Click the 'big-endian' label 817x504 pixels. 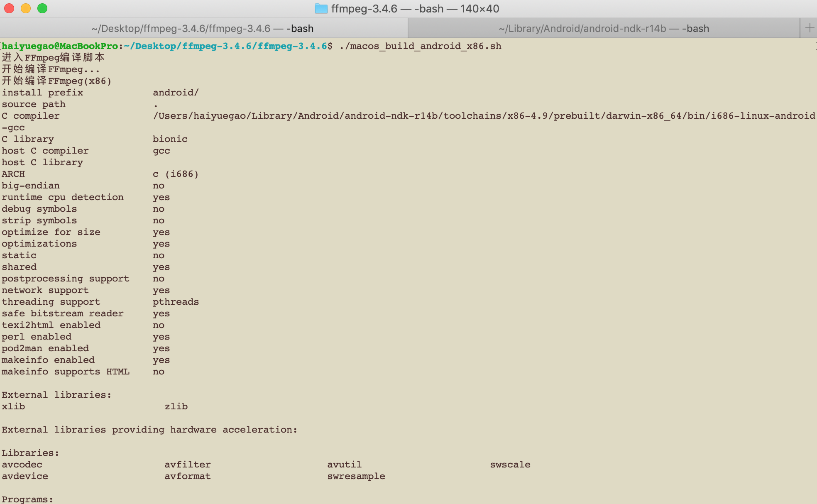(x=31, y=186)
